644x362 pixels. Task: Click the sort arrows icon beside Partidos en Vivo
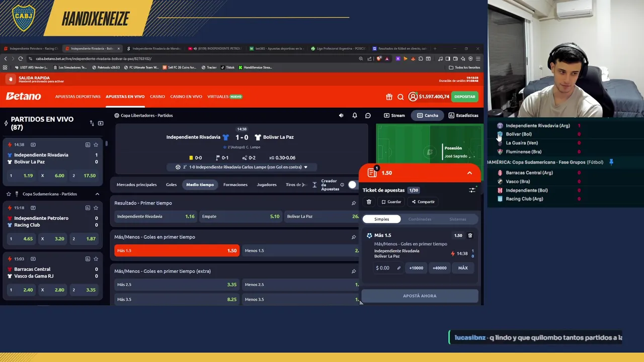click(x=92, y=123)
